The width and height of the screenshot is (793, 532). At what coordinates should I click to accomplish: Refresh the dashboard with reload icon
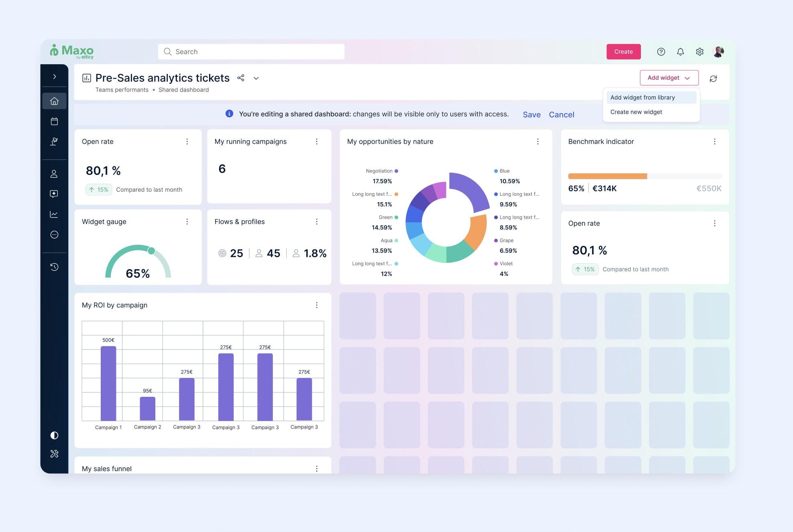click(x=713, y=79)
